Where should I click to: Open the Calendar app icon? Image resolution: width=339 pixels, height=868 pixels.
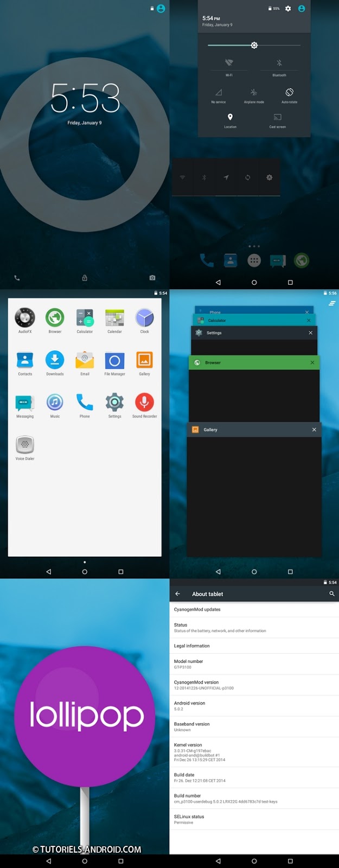click(x=114, y=318)
